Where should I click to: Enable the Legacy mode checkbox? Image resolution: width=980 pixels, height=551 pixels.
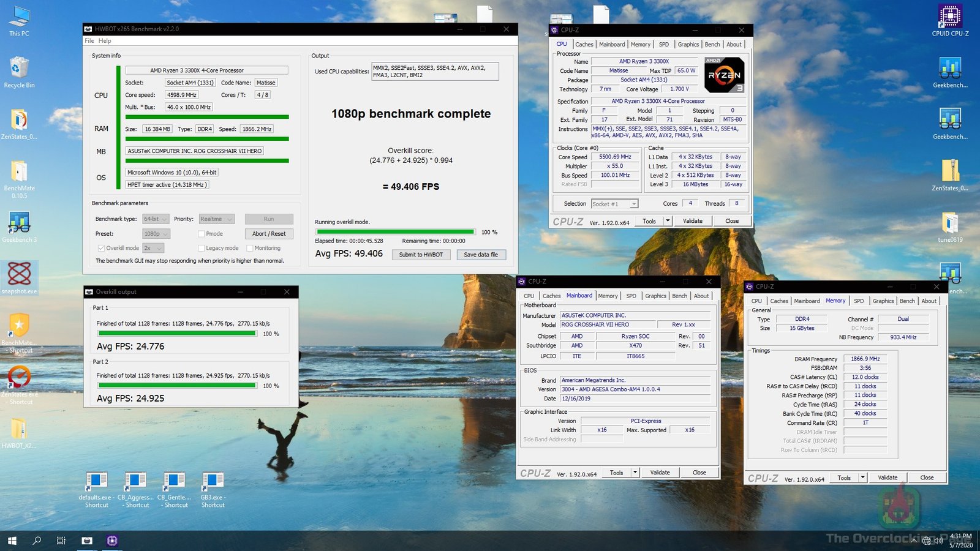click(201, 248)
